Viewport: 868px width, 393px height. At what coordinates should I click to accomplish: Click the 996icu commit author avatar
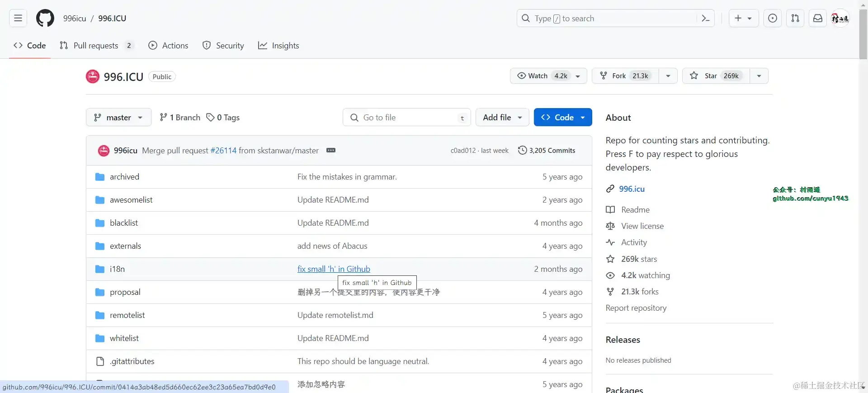[x=104, y=151]
